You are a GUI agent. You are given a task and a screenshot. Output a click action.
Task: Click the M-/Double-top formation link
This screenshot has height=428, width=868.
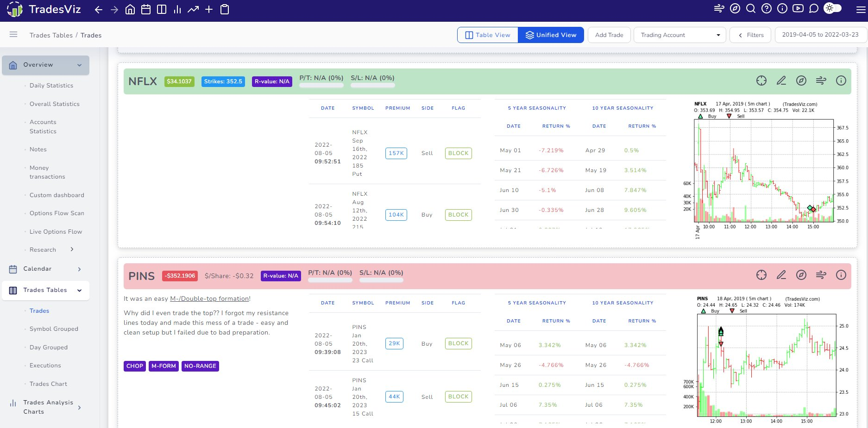tap(209, 299)
